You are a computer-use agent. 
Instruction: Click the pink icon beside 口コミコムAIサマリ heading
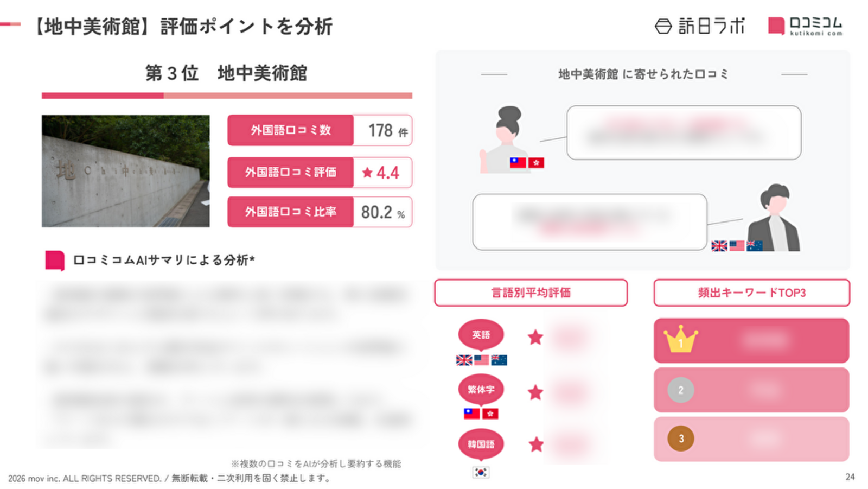[55, 260]
